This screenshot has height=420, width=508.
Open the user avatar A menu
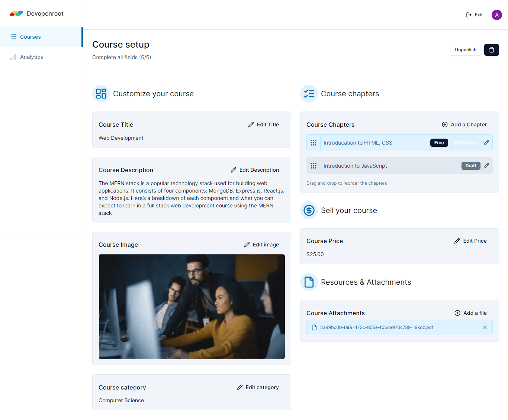click(497, 15)
